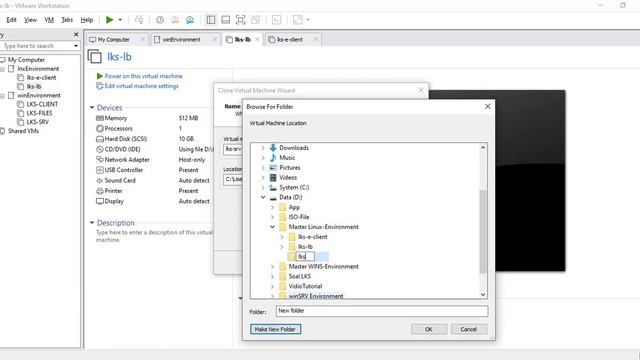Screen dimensions: 640x360
Task: Select lks-lb VM in library tree
Action: click(x=34, y=87)
